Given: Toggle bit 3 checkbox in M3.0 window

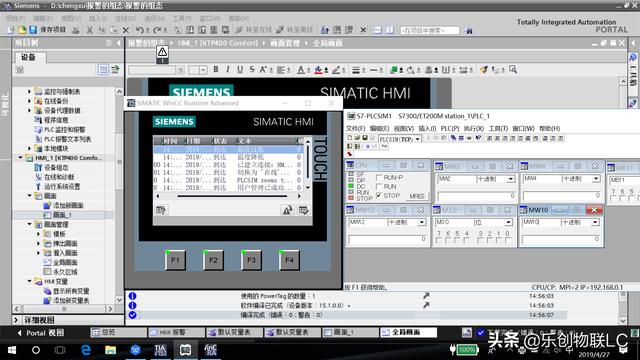Looking at the screenshot, I should click(480, 241).
